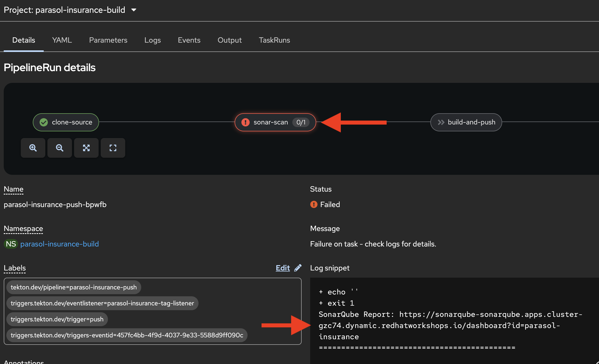Image resolution: width=599 pixels, height=364 pixels.
Task: Select the Parameters tab
Action: click(108, 40)
